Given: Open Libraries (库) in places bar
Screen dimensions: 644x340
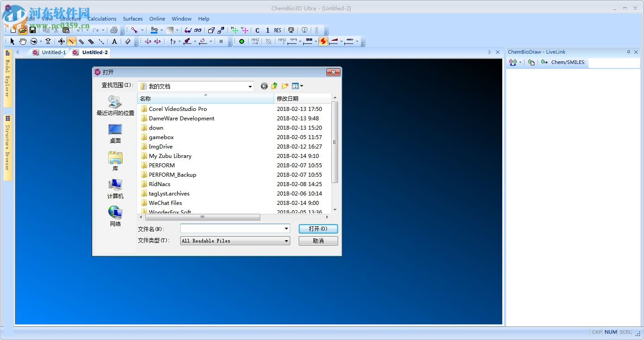Looking at the screenshot, I should (x=115, y=161).
